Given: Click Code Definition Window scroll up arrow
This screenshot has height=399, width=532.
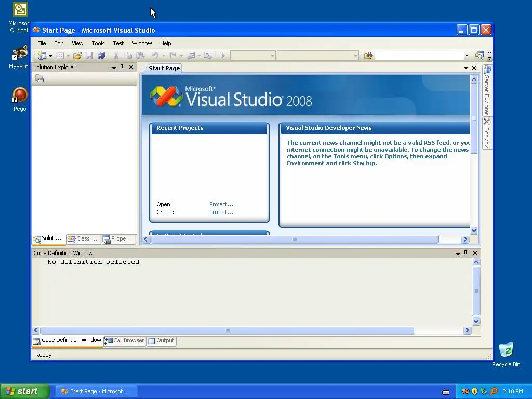Looking at the screenshot, I should (x=476, y=262).
